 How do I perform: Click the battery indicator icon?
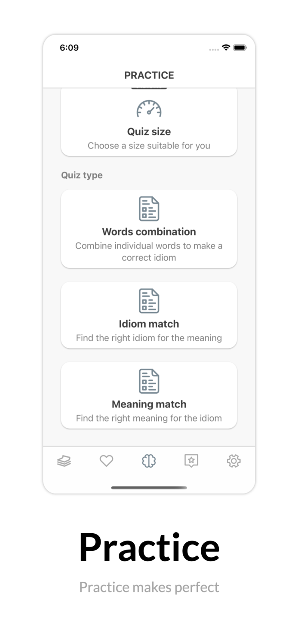coord(240,48)
